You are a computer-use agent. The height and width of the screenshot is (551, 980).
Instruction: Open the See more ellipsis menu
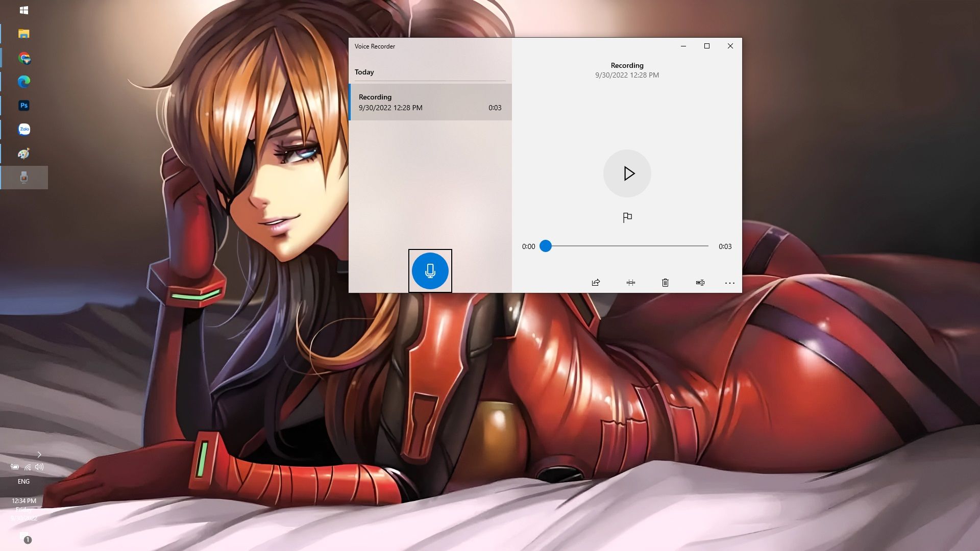coord(730,283)
